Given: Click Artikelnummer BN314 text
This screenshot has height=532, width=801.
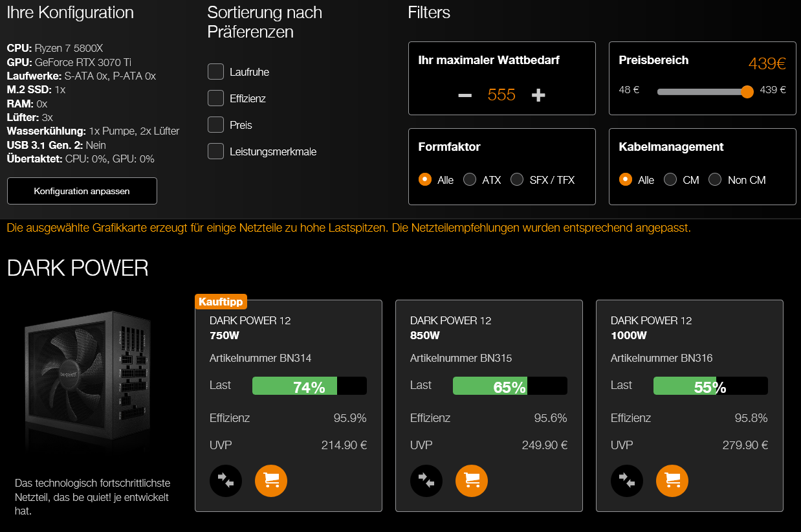Looking at the screenshot, I should click(x=261, y=358).
